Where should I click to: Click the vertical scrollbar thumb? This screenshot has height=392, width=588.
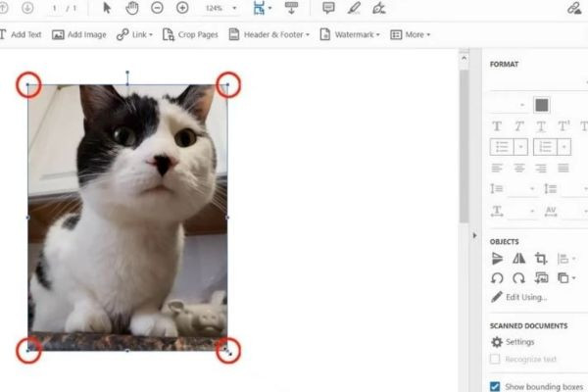(x=464, y=145)
